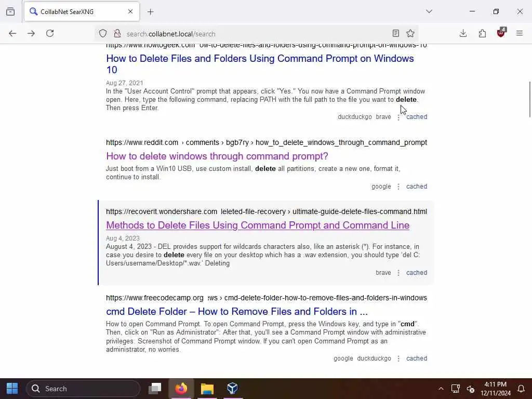Click reddit result URL breadcrumb
The image size is (532, 399).
click(267, 142)
